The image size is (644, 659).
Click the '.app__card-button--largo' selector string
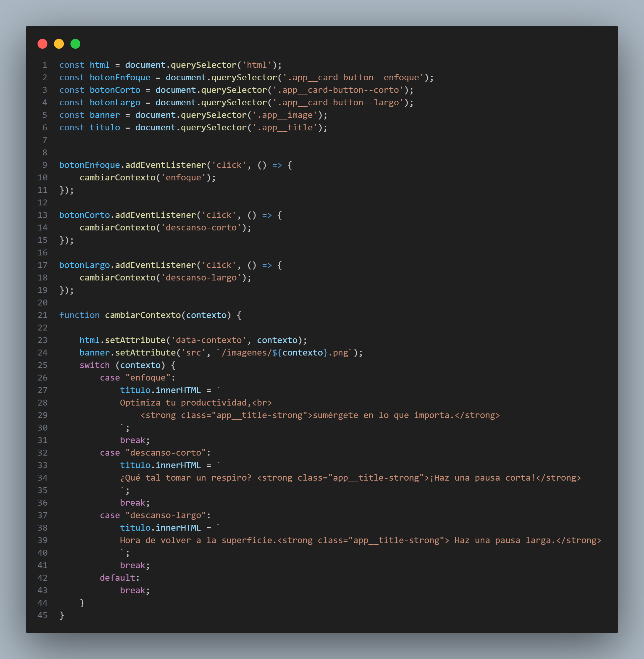338,102
